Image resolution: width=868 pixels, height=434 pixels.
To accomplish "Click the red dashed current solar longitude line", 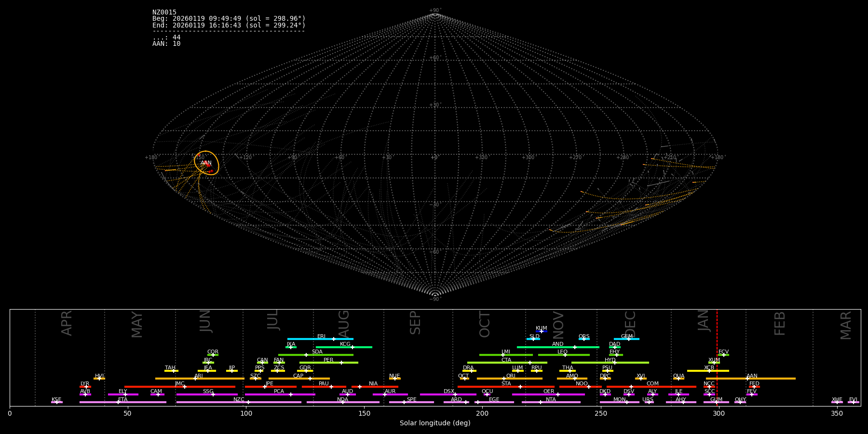I will [717, 357].
